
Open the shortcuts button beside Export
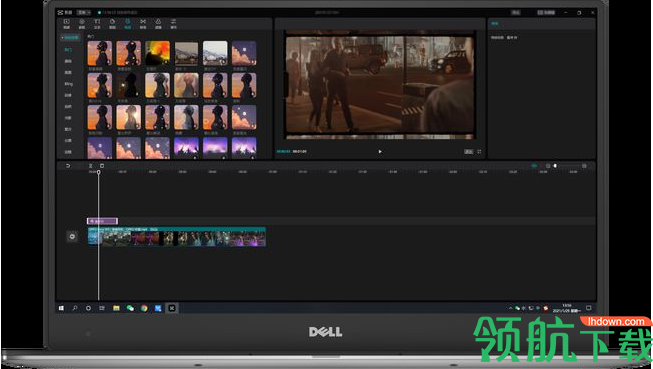coord(546,12)
